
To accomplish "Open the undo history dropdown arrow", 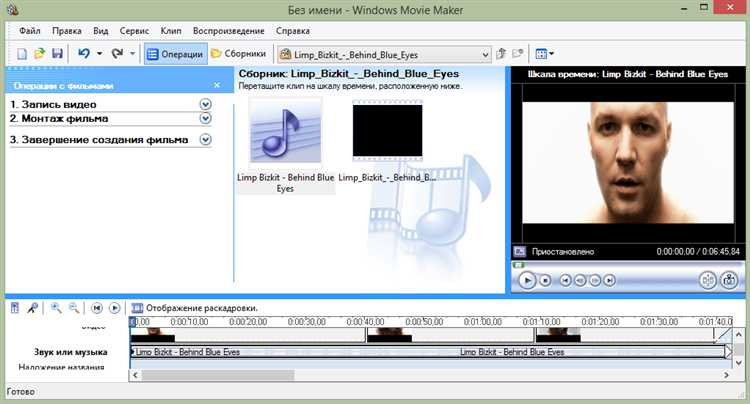I will click(x=99, y=54).
